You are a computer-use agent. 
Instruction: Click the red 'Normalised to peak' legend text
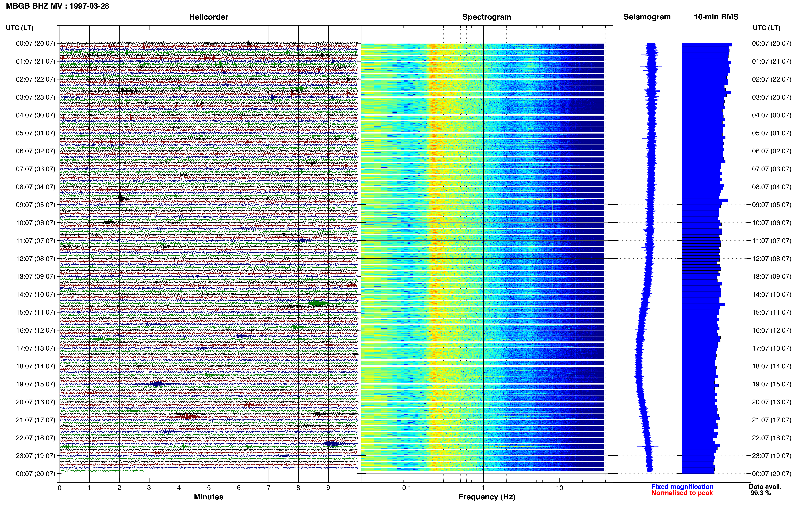[x=682, y=493]
